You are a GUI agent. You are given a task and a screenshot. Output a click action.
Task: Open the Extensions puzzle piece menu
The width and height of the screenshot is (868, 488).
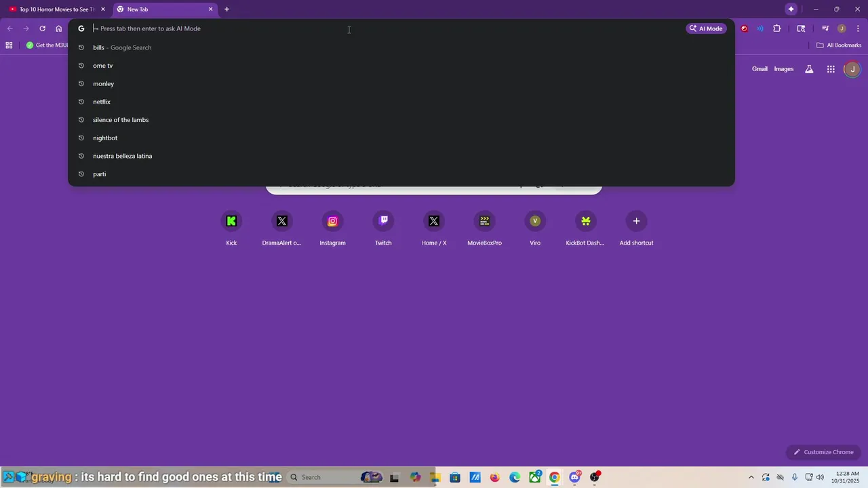[x=777, y=28]
